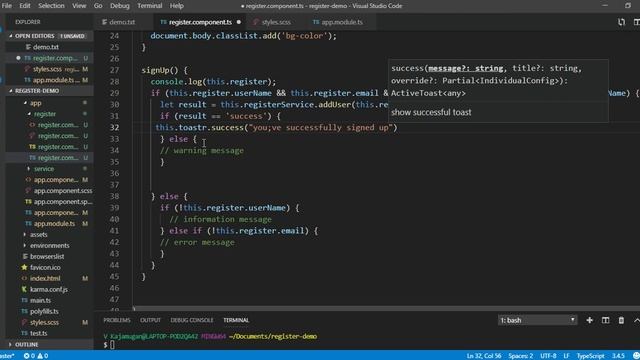
Task: Click on line number 32 in gutter
Action: (114, 128)
